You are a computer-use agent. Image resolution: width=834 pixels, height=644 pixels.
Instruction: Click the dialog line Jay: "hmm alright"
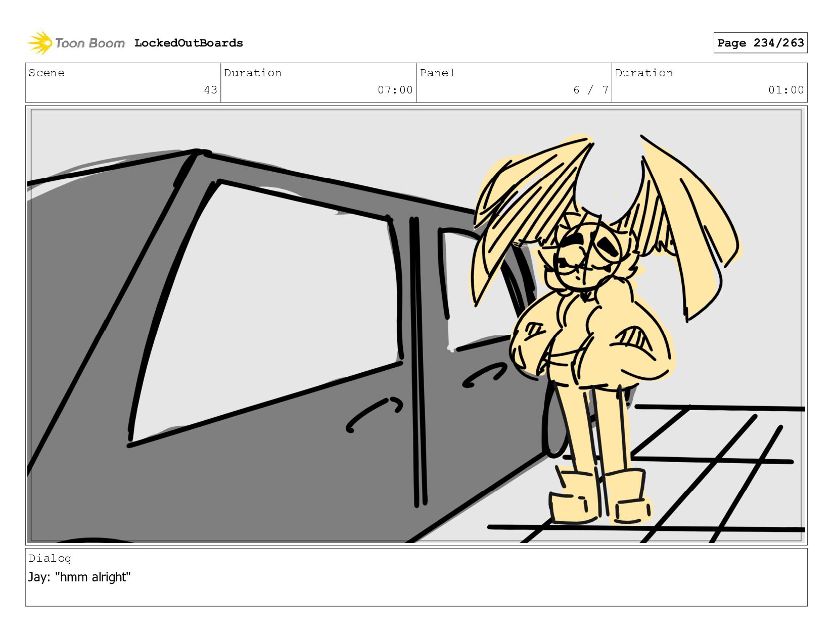click(79, 577)
